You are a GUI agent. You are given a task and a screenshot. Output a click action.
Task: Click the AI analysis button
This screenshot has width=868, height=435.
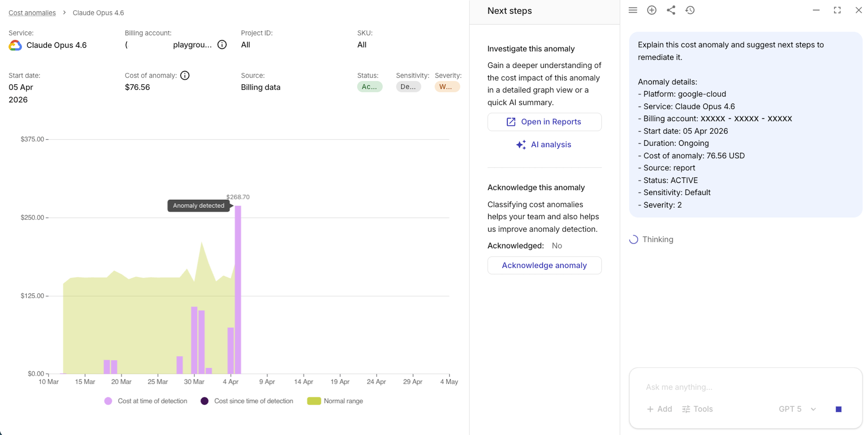coord(544,145)
